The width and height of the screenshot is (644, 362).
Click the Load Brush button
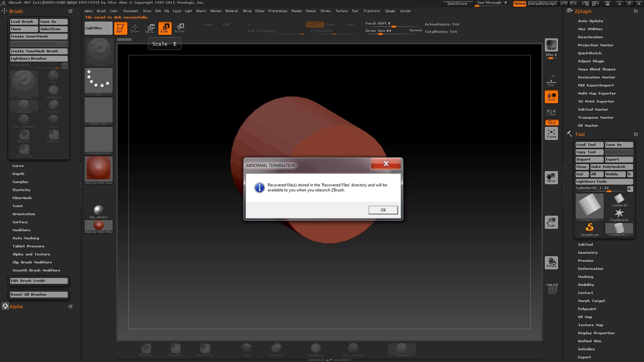click(24, 22)
